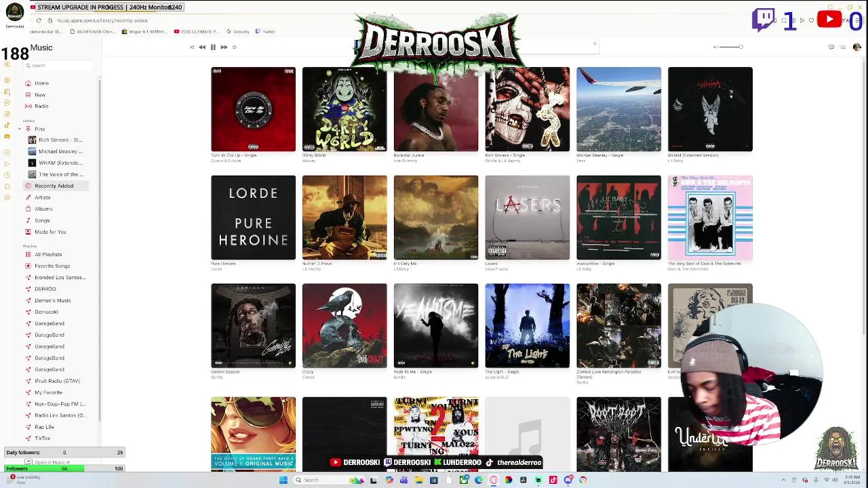Select Recently Added in library
This screenshot has width=868, height=488.
coord(54,186)
